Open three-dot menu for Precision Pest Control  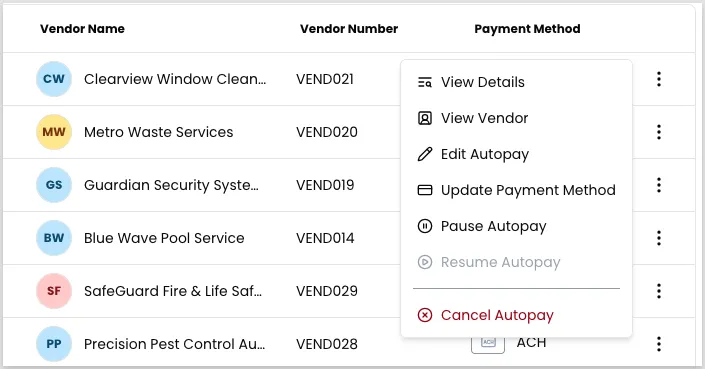coord(659,344)
